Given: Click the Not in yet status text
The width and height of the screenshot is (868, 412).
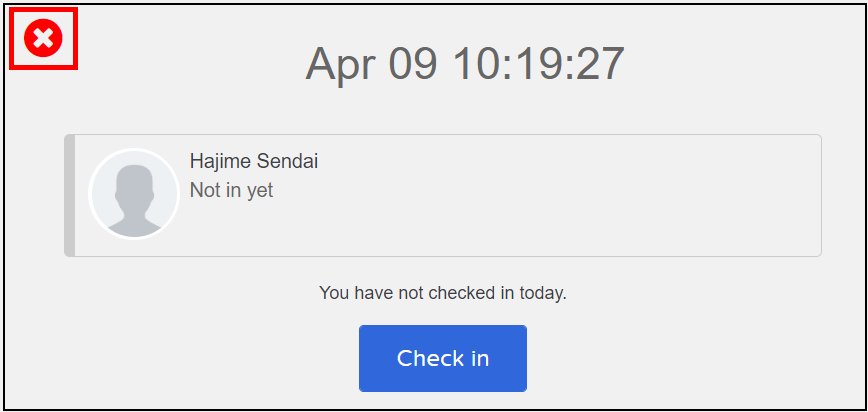Looking at the screenshot, I should pos(231,190).
